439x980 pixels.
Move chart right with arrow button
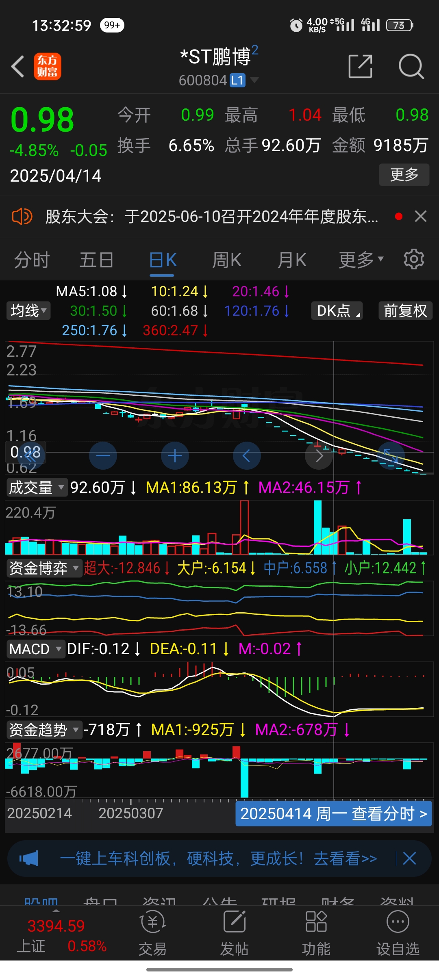coord(319,456)
